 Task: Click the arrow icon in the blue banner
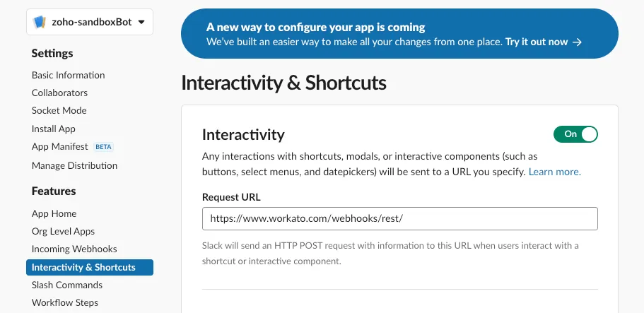pos(577,42)
